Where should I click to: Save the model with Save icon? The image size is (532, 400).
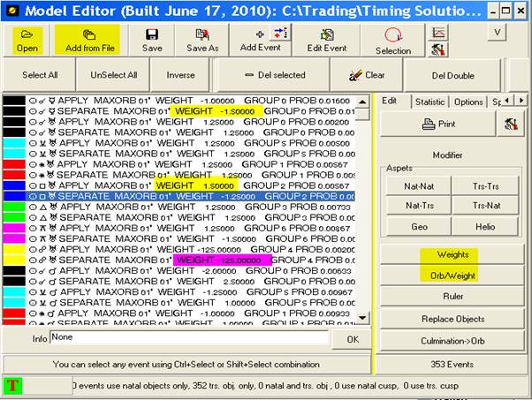152,41
